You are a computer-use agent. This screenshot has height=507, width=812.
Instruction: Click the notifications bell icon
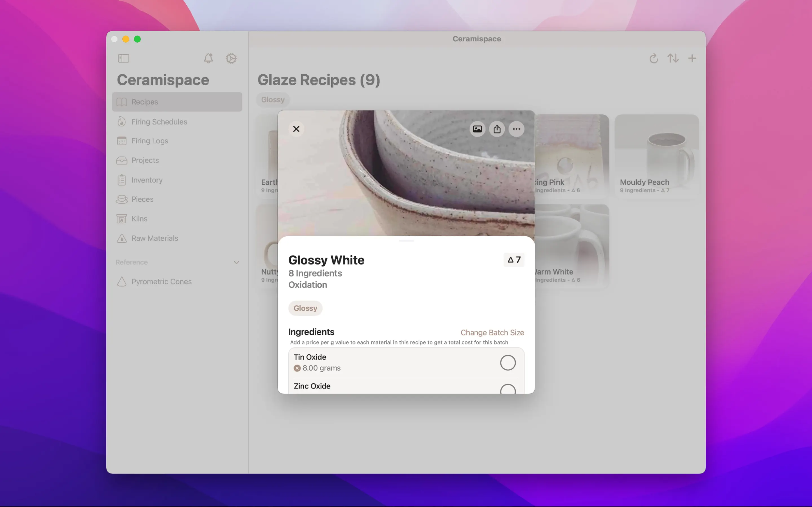tap(208, 58)
